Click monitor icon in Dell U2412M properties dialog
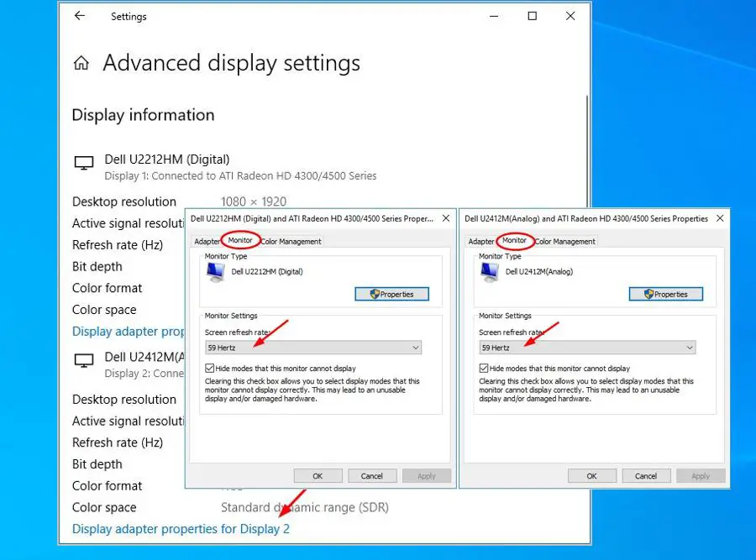 [490, 273]
